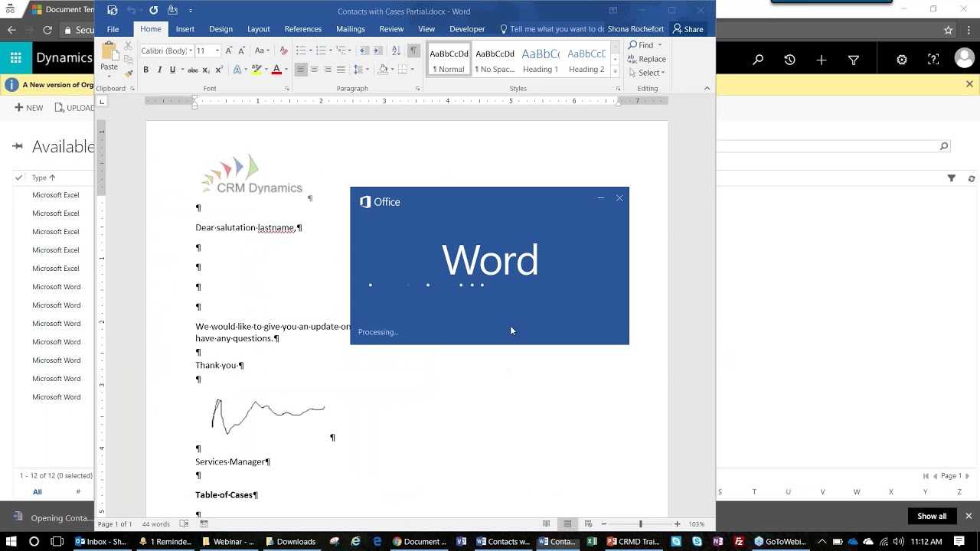Viewport: 980px width, 551px height.
Task: Open the Dynamics app launcher grid icon
Action: 15,58
